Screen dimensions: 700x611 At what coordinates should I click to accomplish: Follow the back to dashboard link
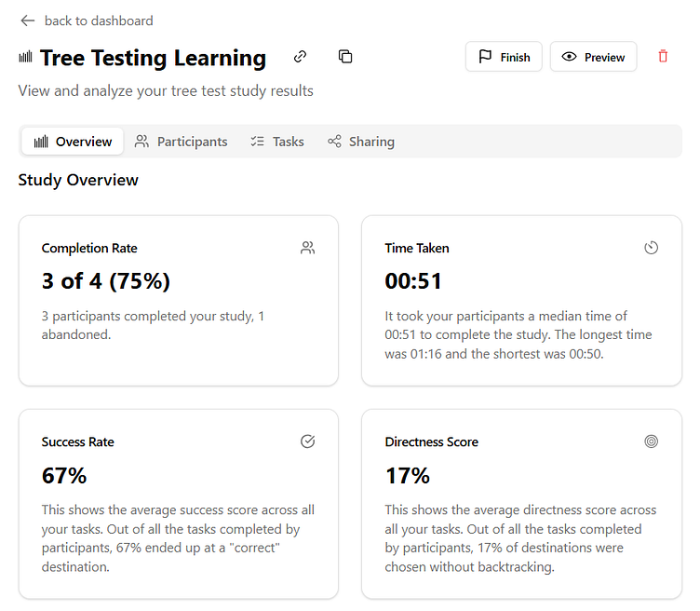(x=99, y=20)
